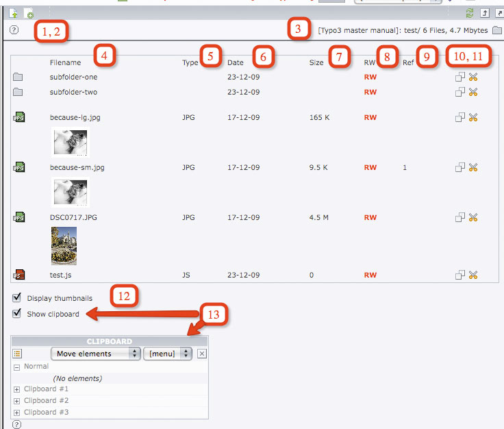Expand Clipboard #1
504x429 pixels.
(17, 389)
